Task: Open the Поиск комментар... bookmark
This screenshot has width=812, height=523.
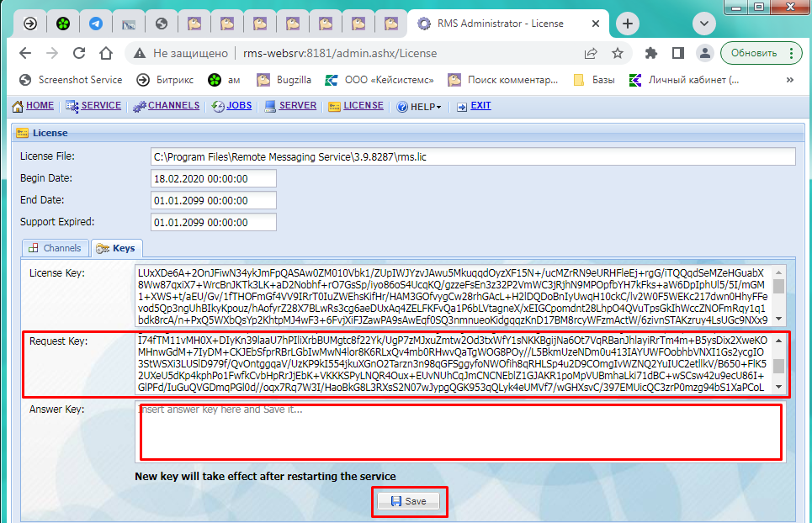Action: pos(503,80)
